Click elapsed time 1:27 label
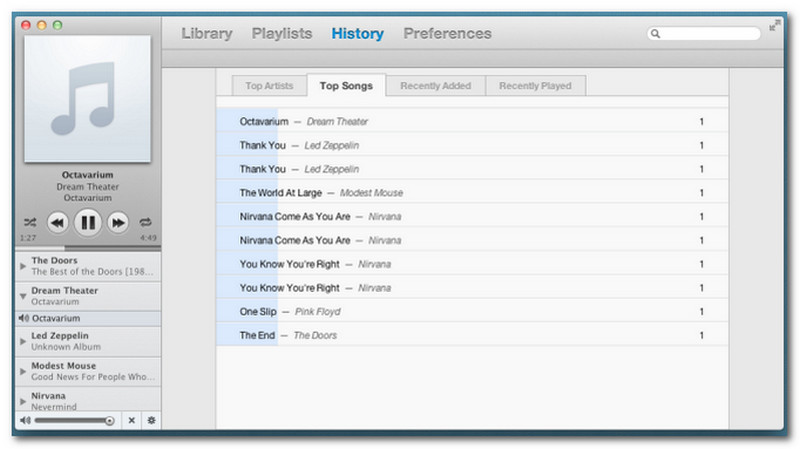The image size is (800, 449). 28,238
